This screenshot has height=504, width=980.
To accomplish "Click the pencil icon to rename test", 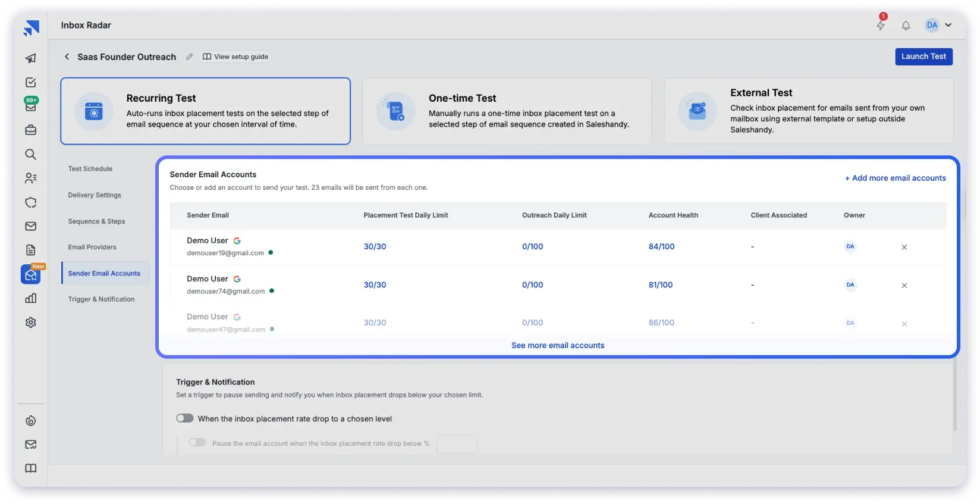I will tap(189, 57).
